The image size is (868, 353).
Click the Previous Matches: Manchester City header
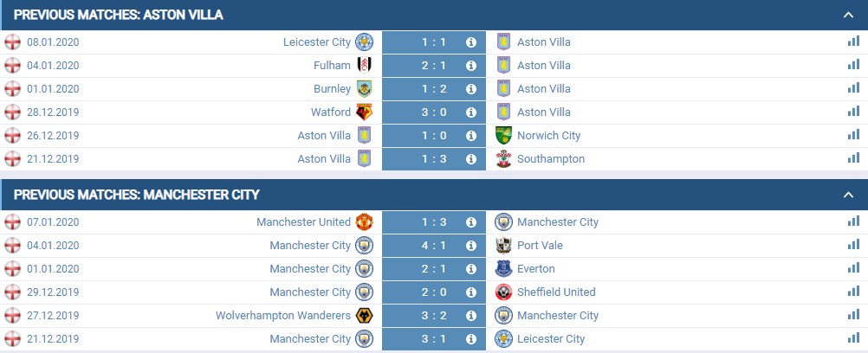coord(137,195)
